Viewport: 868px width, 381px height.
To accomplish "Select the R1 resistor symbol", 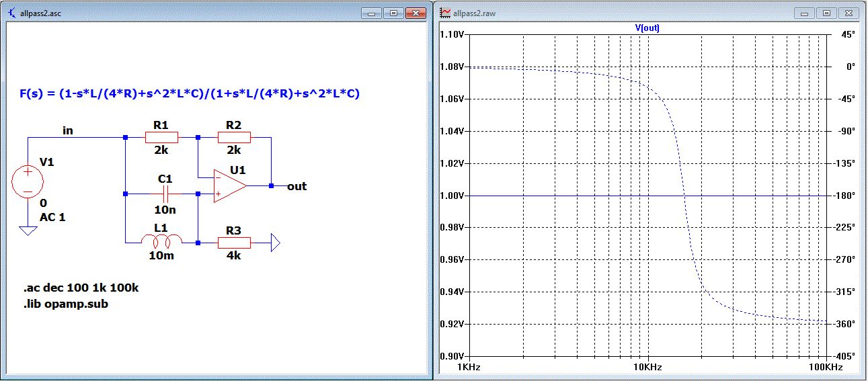I will [x=161, y=138].
